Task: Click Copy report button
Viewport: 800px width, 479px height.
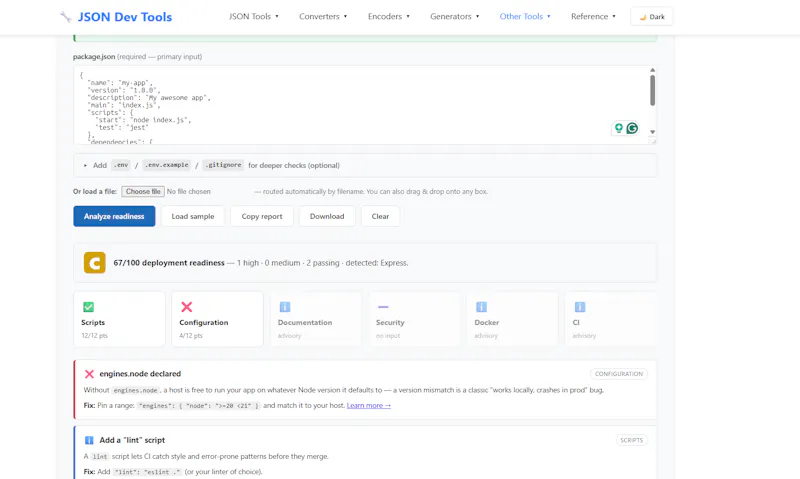Action: click(262, 216)
